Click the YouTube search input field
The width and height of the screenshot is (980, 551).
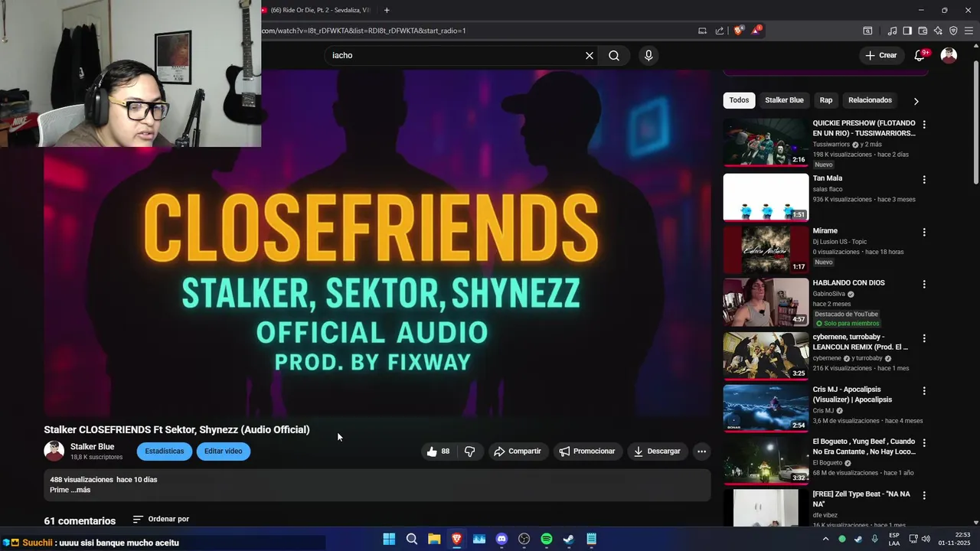[x=456, y=55]
